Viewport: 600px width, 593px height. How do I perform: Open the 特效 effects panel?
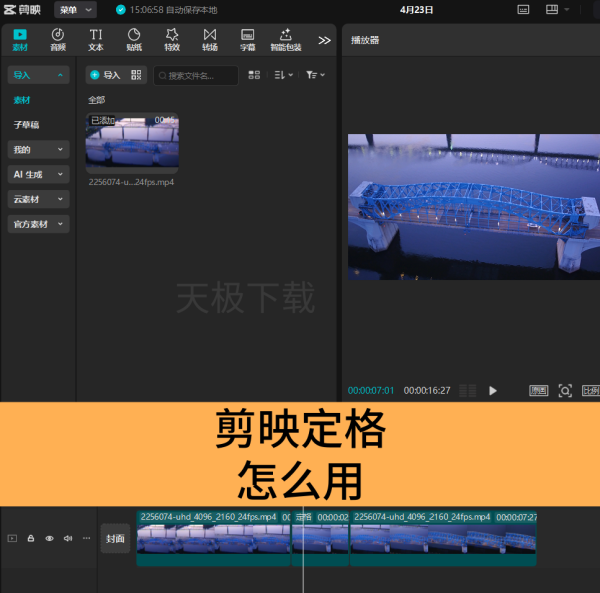(172, 40)
